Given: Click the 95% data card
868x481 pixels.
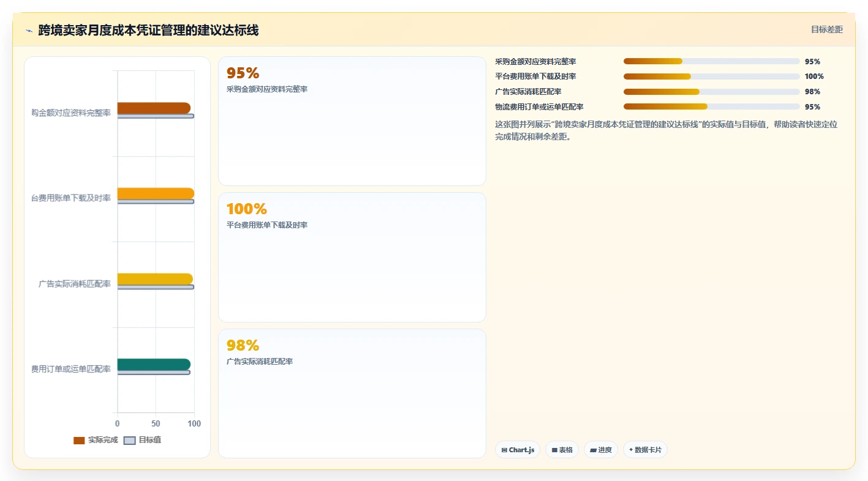Looking at the screenshot, I should 352,121.
